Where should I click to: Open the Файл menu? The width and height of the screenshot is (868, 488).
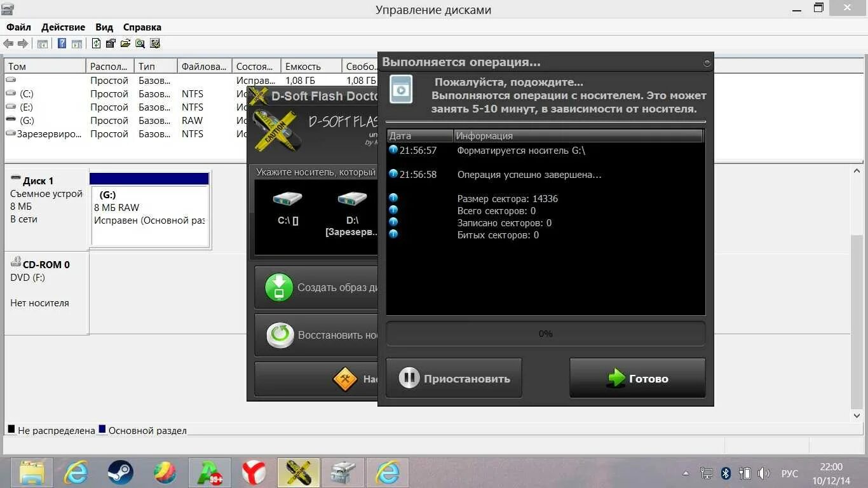18,27
